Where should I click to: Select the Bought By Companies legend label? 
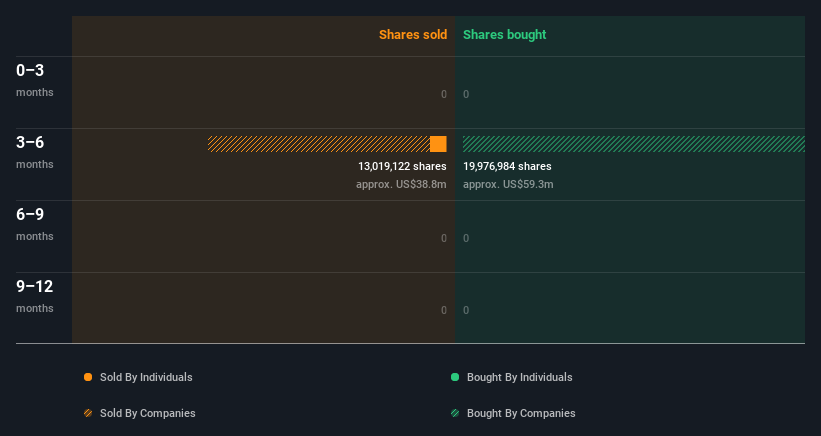pos(521,413)
